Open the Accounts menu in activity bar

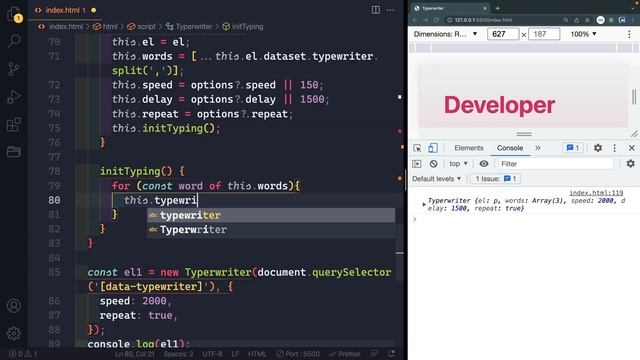click(14, 306)
